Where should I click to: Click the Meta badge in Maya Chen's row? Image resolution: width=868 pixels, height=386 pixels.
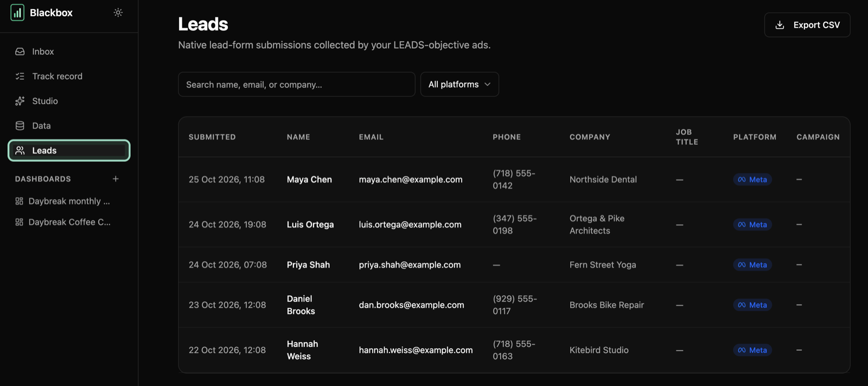[752, 179]
